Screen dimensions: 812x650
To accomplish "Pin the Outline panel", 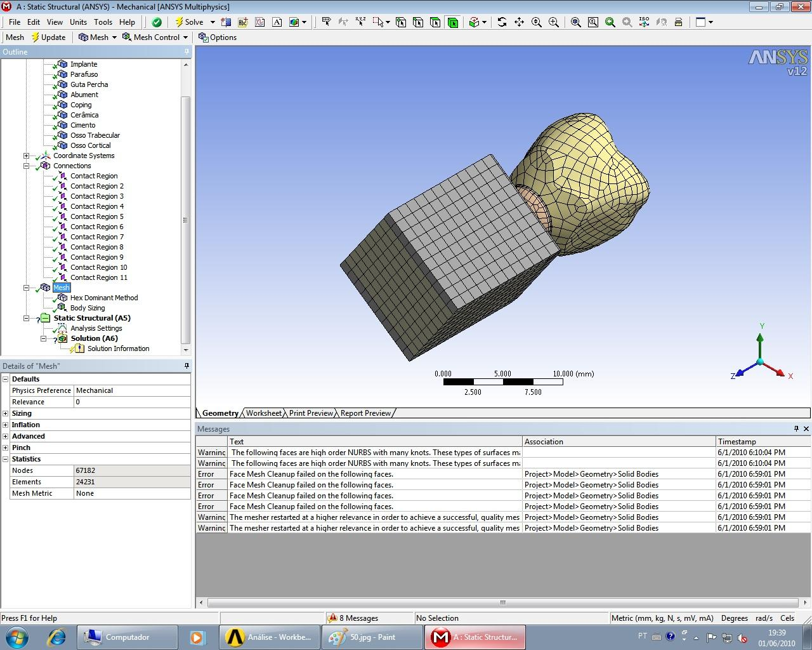I will pos(187,52).
